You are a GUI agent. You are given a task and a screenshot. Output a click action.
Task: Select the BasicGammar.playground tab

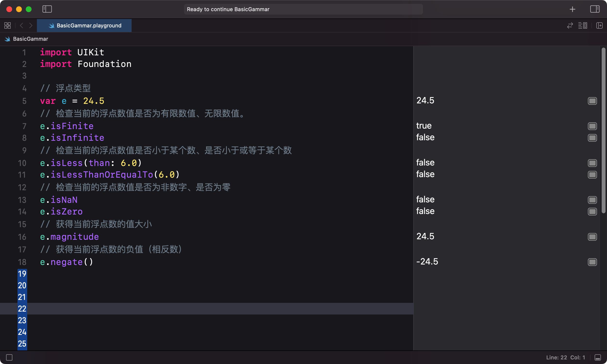(84, 25)
